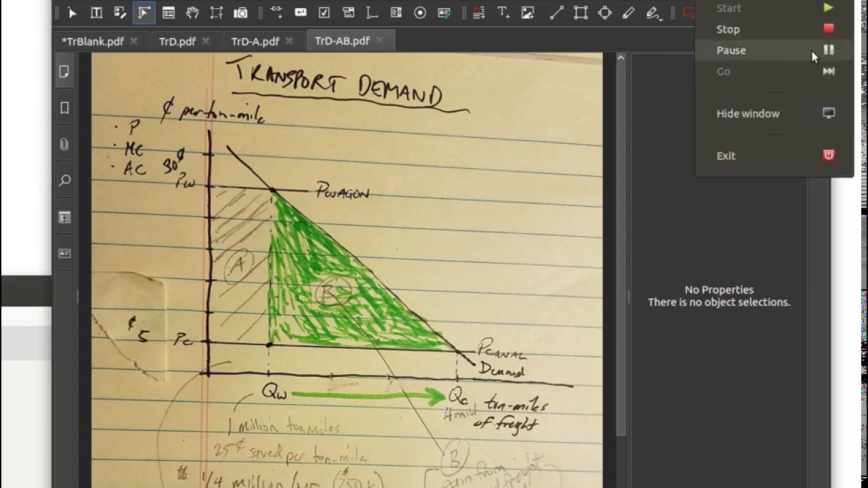Choose the pencil drawing tool
Image resolution: width=868 pixels, height=488 pixels.
click(x=629, y=13)
